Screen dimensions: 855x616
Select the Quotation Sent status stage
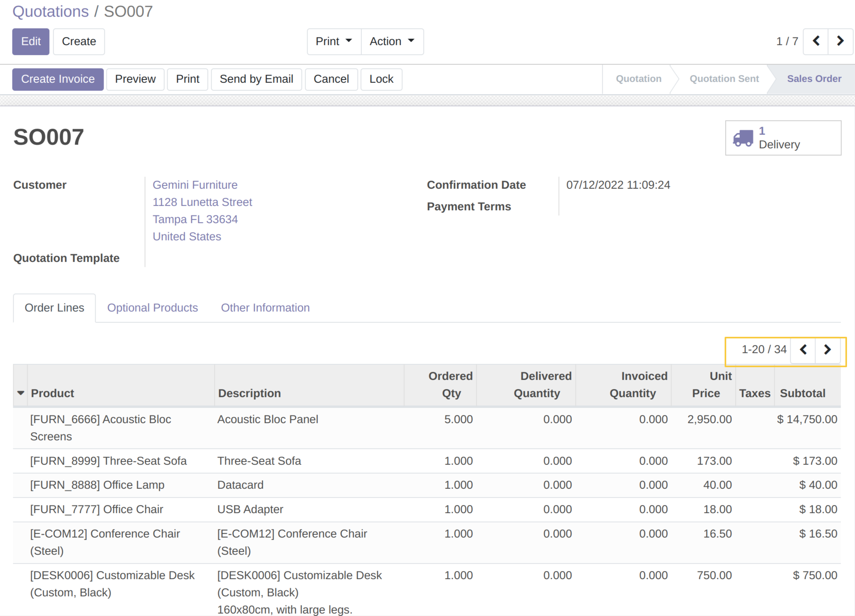click(x=724, y=79)
